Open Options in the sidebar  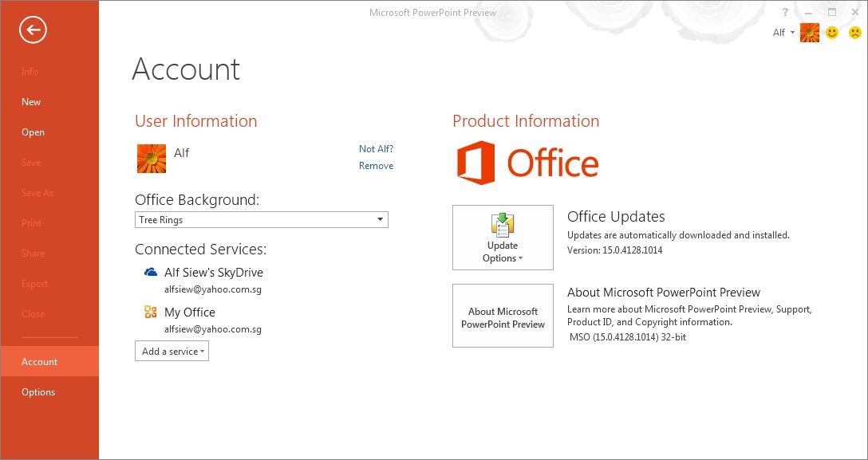click(x=38, y=392)
